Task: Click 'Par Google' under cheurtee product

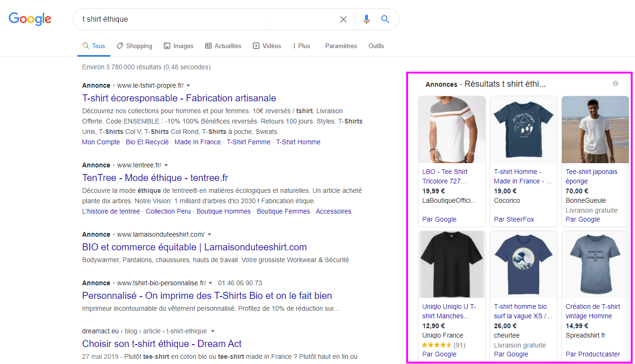Action: pyautogui.click(x=511, y=354)
